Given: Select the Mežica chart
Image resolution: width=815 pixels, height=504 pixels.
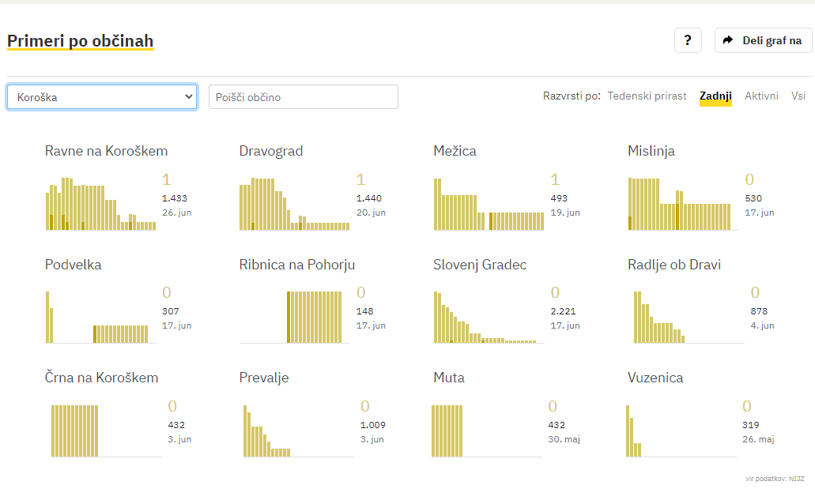Looking at the screenshot, I should (x=489, y=204).
